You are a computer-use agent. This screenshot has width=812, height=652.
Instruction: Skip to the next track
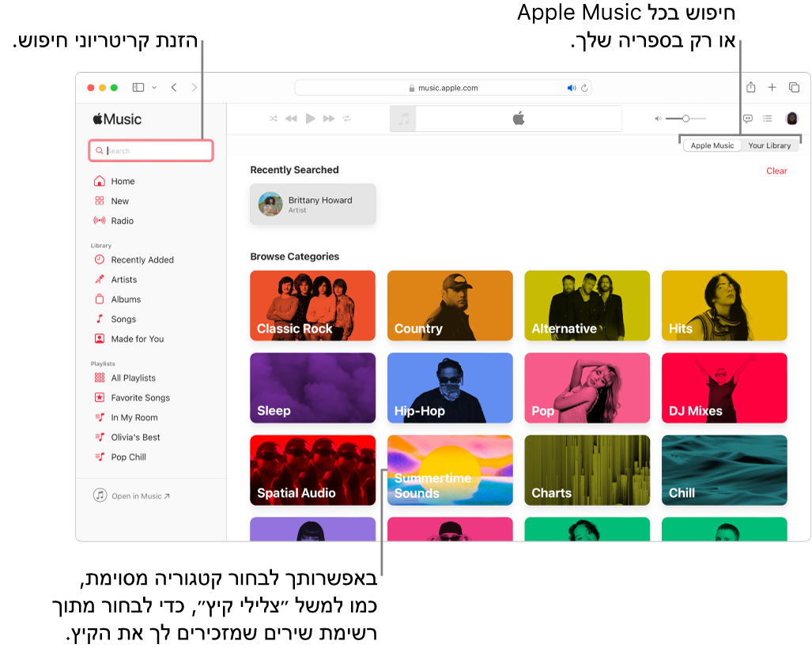tap(329, 119)
